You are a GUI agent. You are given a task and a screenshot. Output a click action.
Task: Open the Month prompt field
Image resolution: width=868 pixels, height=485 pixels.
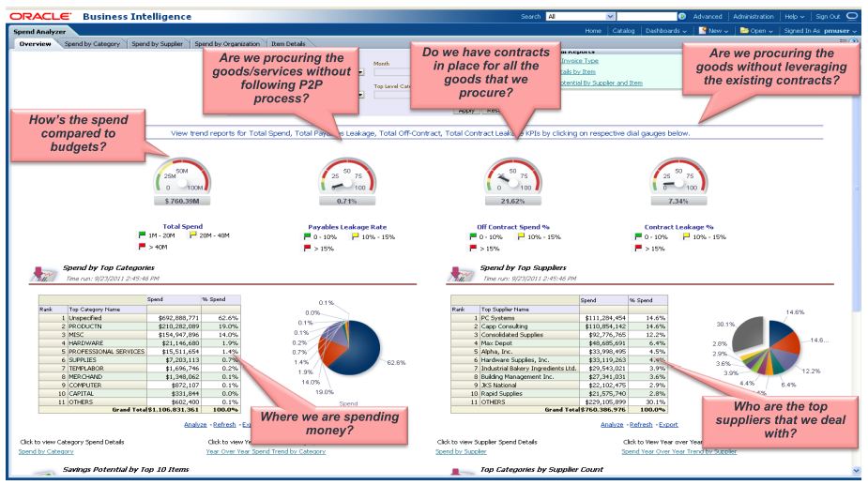coord(390,72)
